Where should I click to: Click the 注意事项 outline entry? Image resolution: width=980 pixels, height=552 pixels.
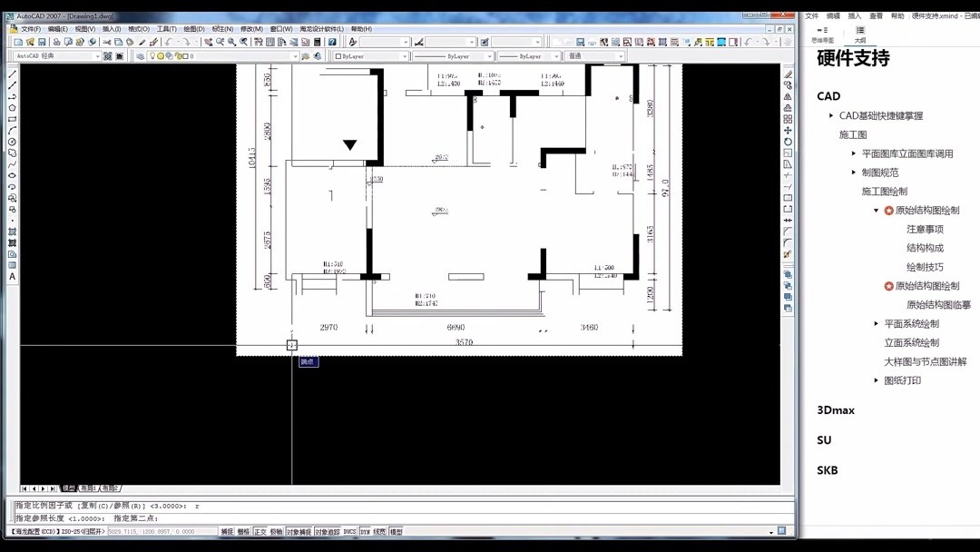point(925,230)
